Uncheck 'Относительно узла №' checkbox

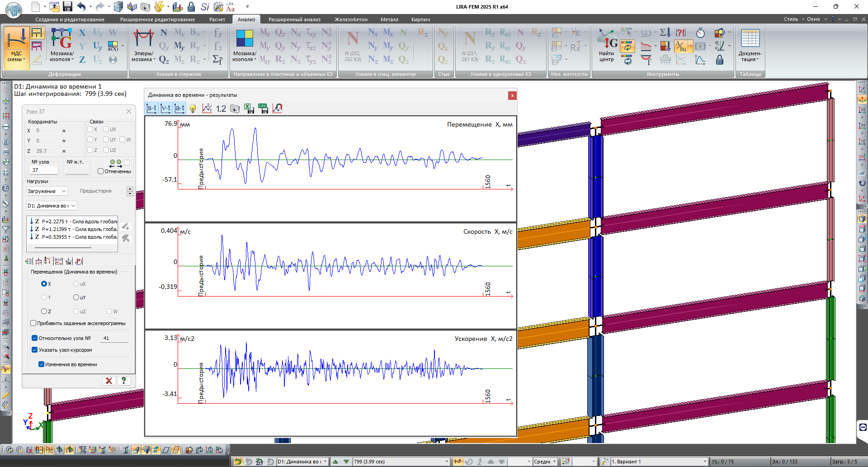tap(34, 338)
